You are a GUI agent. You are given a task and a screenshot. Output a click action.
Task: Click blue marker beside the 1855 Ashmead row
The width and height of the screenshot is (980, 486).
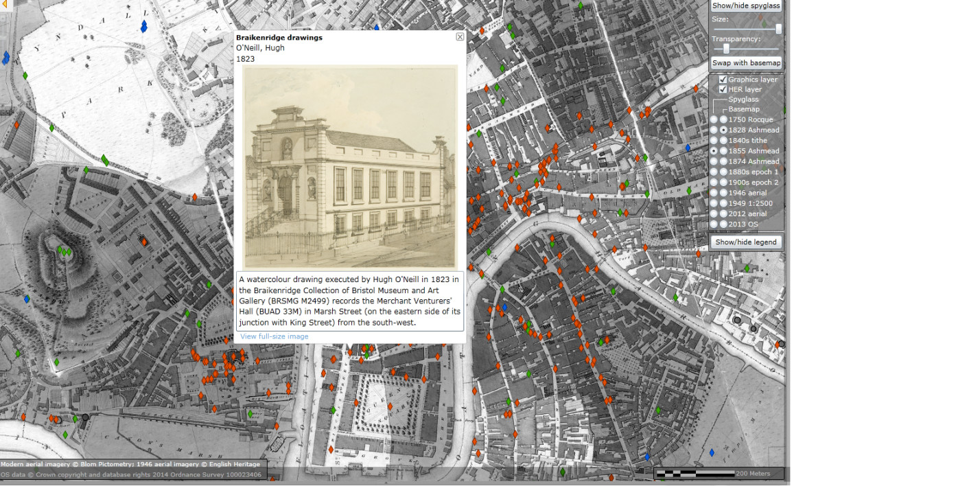pos(688,148)
